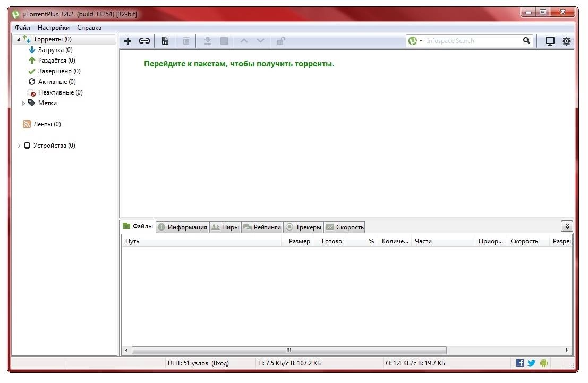Add torrent from URL link
The image size is (588, 383).
[144, 40]
